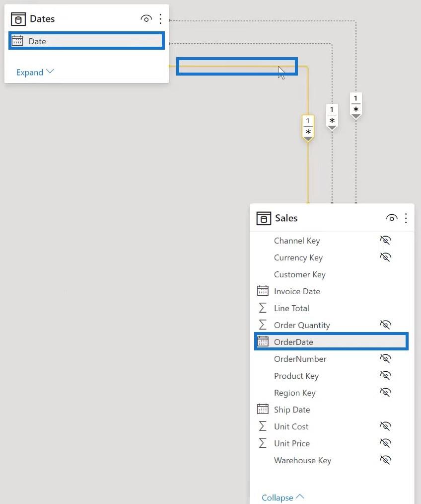Click the Ship Date calendar icon

coord(263,409)
